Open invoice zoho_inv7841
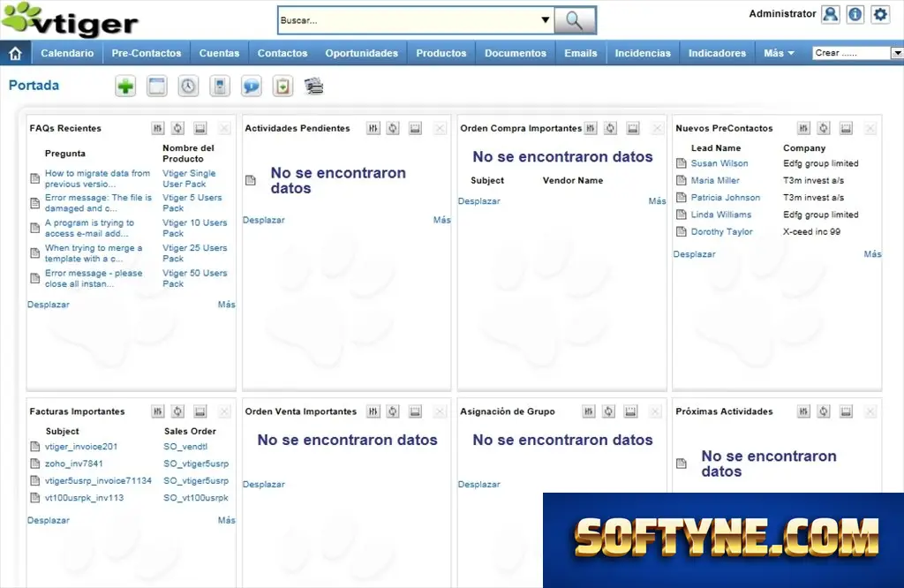This screenshot has width=904, height=588. click(x=74, y=464)
